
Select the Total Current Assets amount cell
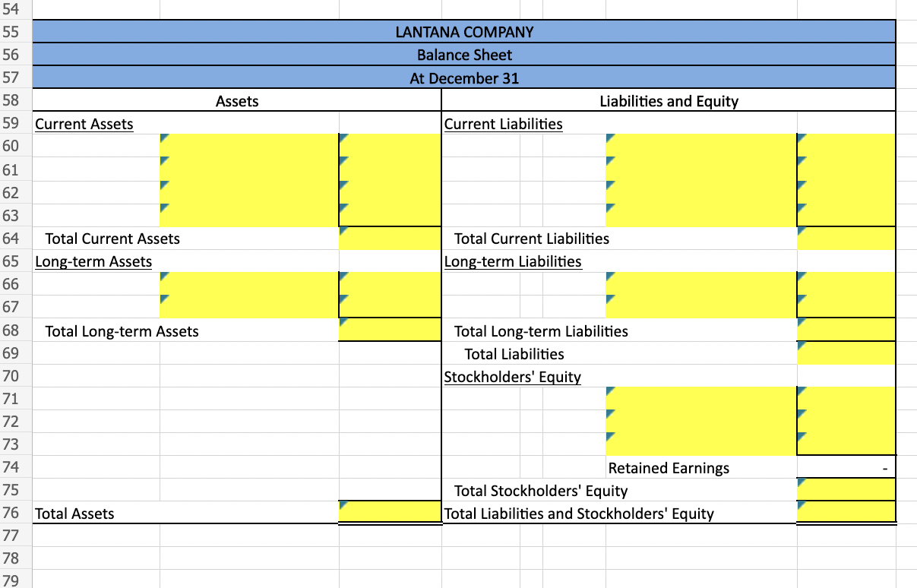pyautogui.click(x=389, y=239)
